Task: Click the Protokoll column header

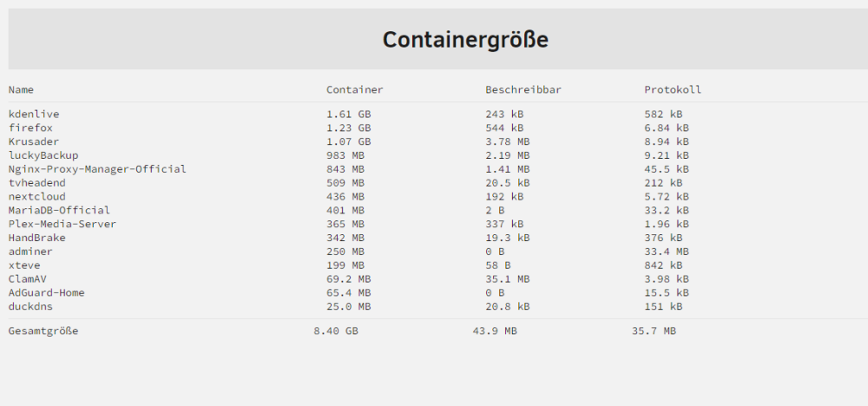Action: [673, 89]
